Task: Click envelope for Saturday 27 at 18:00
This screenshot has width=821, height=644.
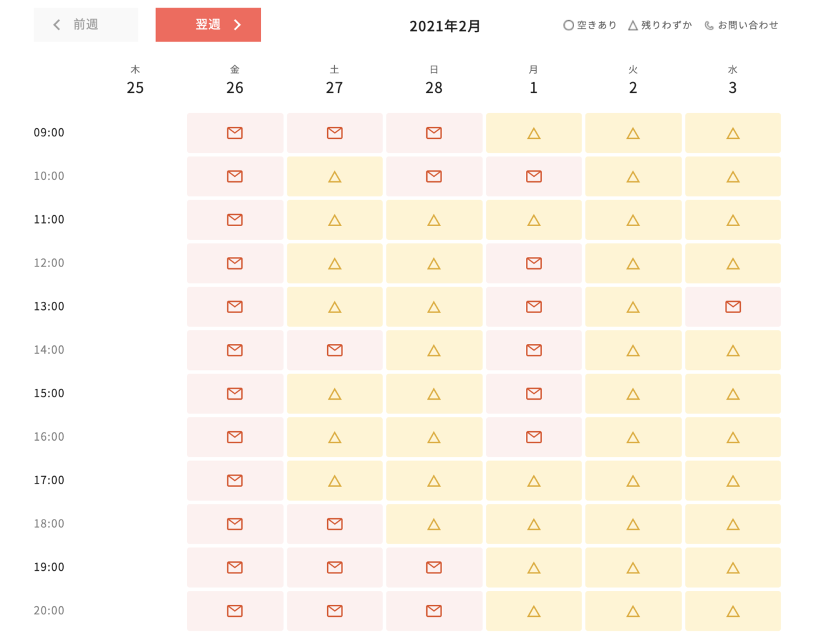Action: pyautogui.click(x=335, y=524)
